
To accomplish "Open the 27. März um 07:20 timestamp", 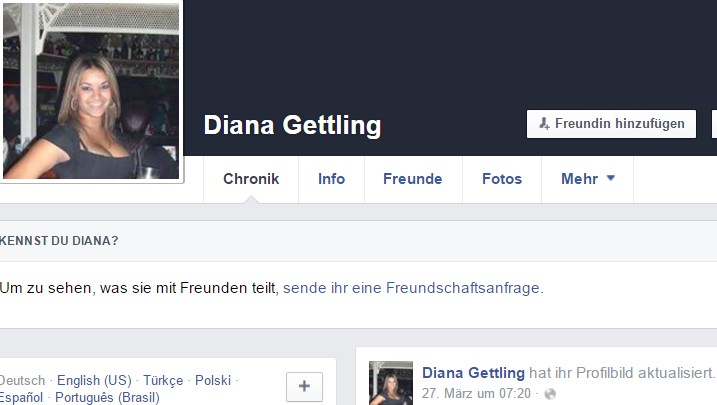I will coord(476,394).
